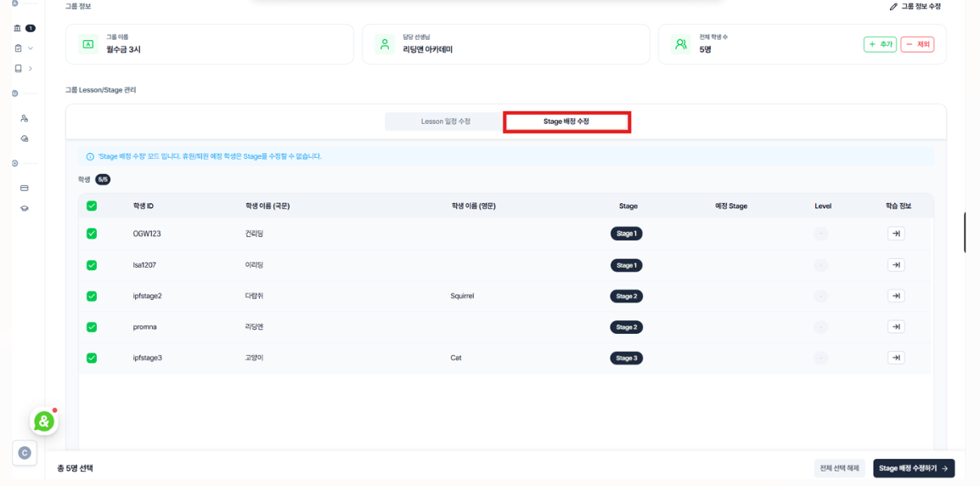Click the 예정 Stage column header
The height and width of the screenshot is (486, 980).
pyautogui.click(x=731, y=206)
